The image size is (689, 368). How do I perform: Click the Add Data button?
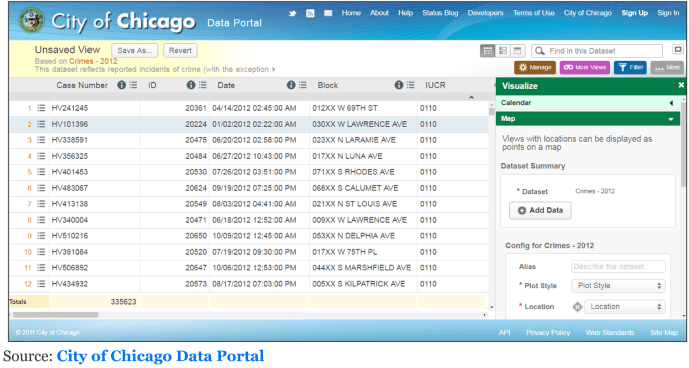tap(540, 211)
